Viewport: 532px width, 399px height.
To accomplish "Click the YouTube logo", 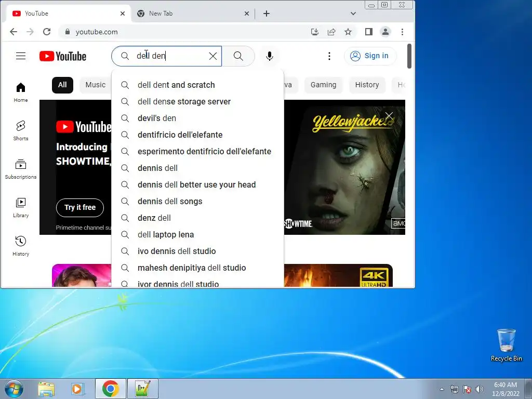I will pyautogui.click(x=63, y=56).
